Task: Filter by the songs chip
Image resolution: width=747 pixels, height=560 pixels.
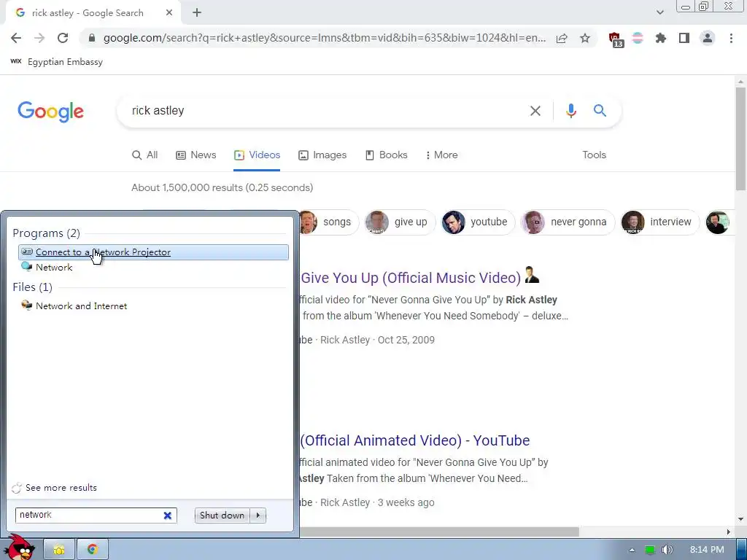Action: coord(329,222)
